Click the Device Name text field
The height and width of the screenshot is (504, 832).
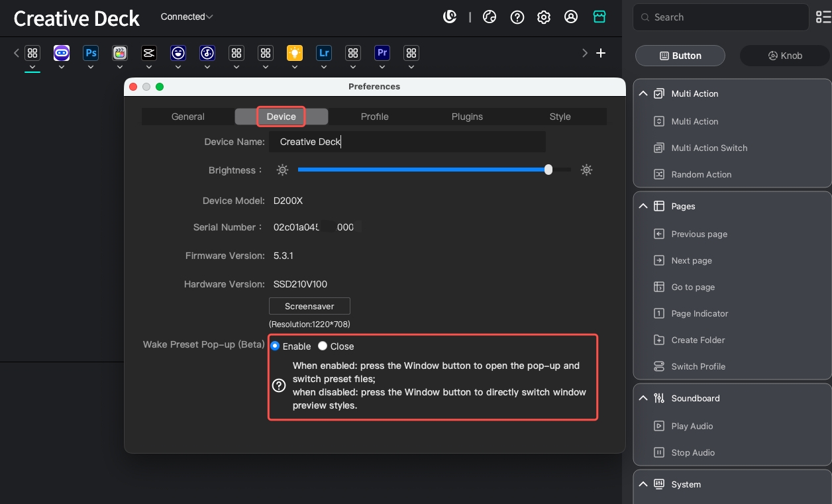coord(407,142)
